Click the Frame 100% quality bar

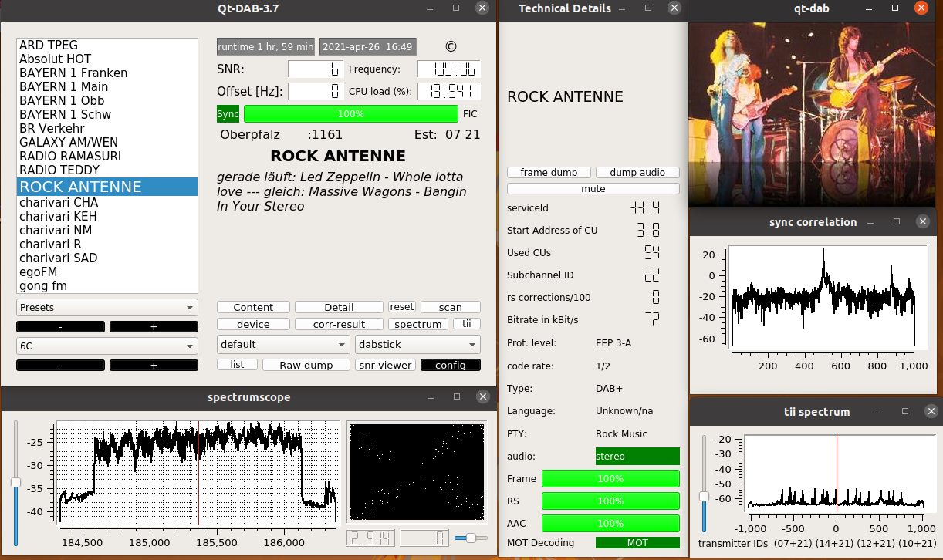(x=610, y=479)
